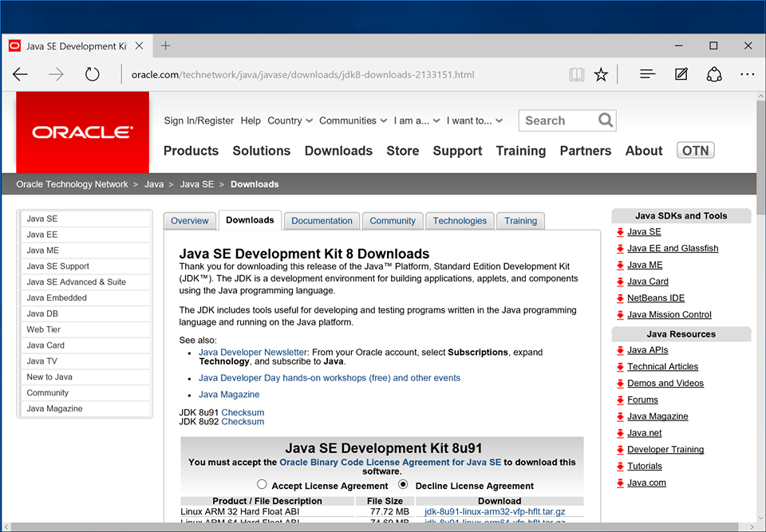
Task: Open the More actions ellipsis menu
Action: click(747, 75)
